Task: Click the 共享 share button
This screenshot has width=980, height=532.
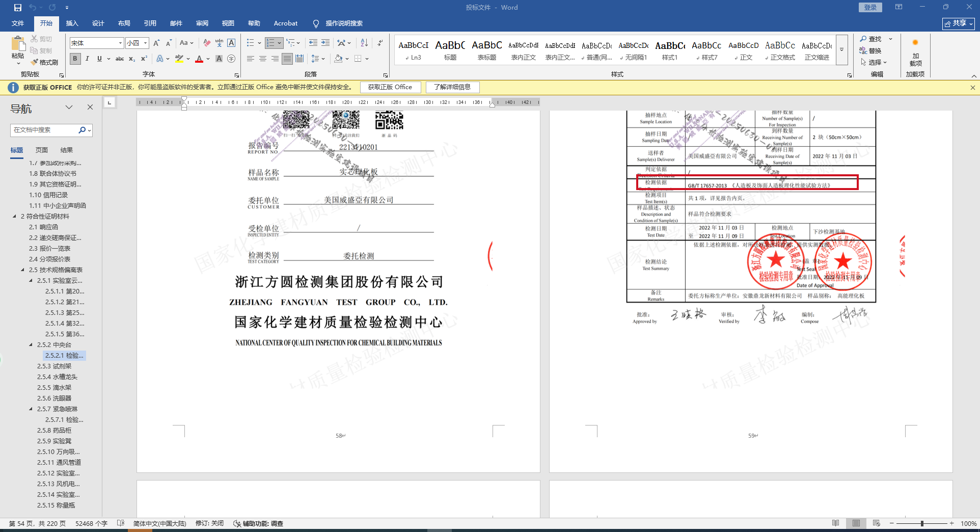Action: [959, 23]
